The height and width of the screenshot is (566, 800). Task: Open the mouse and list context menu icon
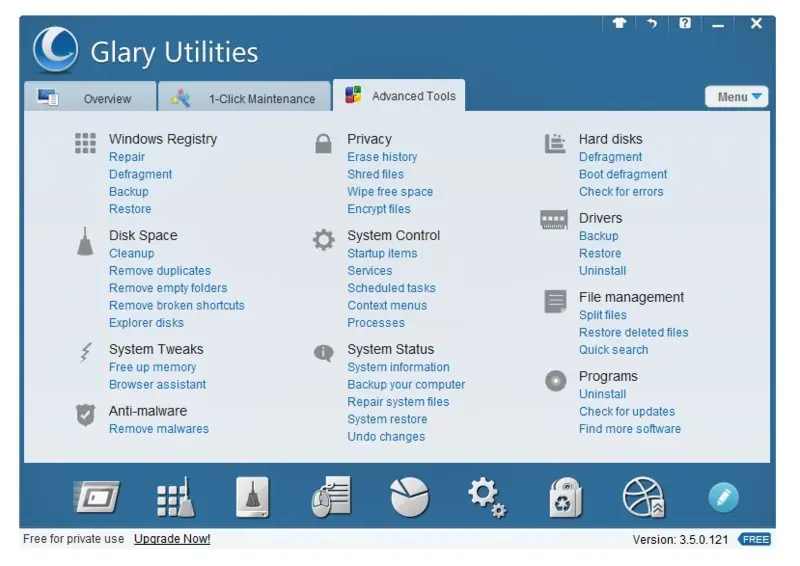coord(331,497)
